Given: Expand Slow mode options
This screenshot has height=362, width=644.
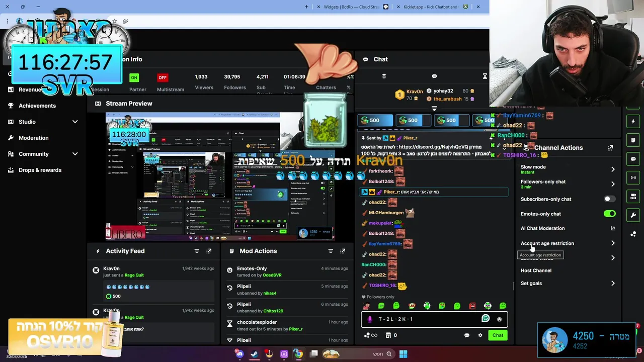Looking at the screenshot, I should pos(613,169).
